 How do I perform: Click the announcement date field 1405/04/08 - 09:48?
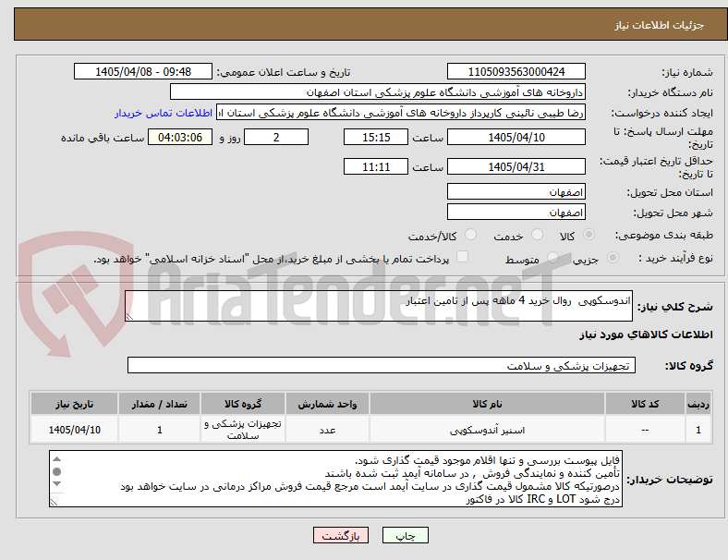point(143,71)
